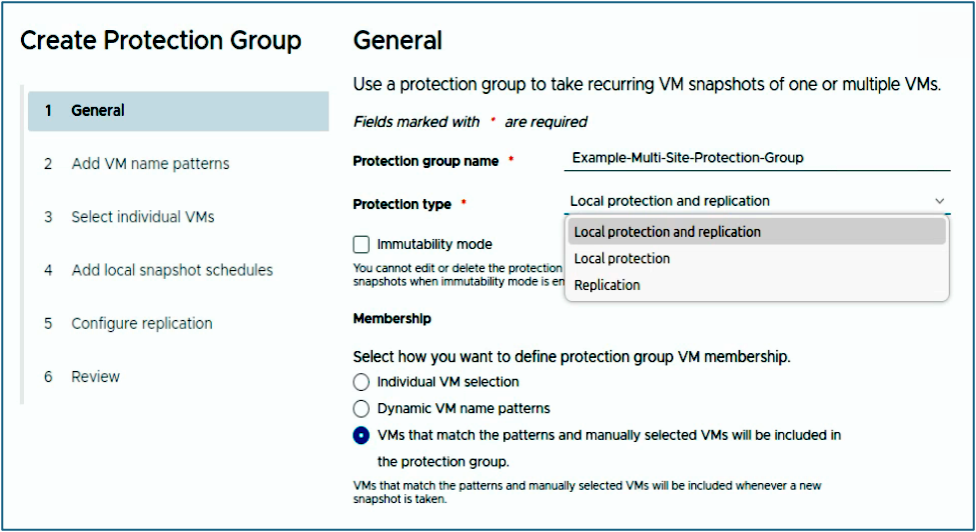976x532 pixels.
Task: Open the Add VM name patterns step
Action: pyautogui.click(x=150, y=164)
